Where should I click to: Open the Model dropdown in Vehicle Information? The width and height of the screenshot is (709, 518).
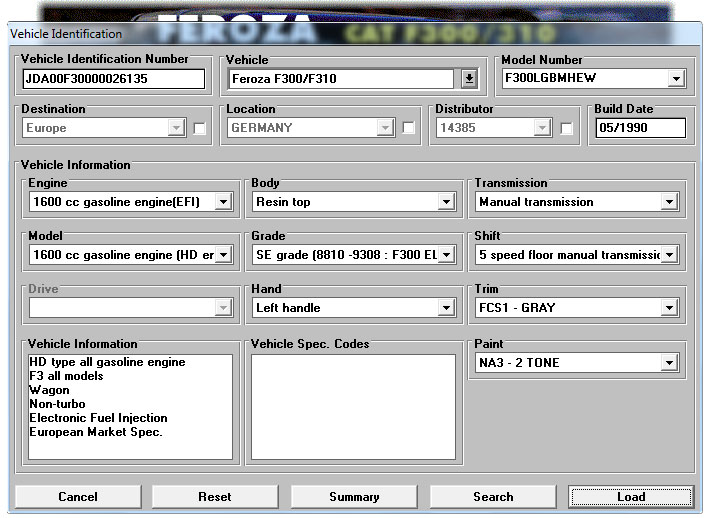coord(223,255)
